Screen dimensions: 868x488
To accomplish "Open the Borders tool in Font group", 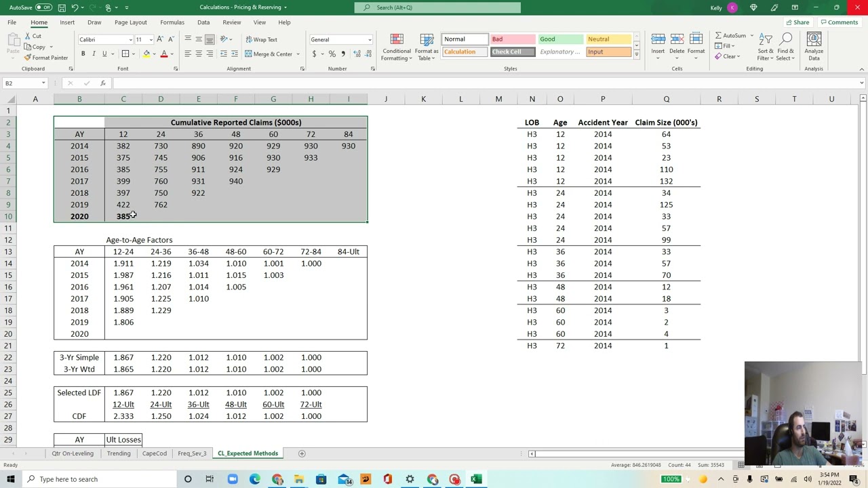I will pos(125,54).
